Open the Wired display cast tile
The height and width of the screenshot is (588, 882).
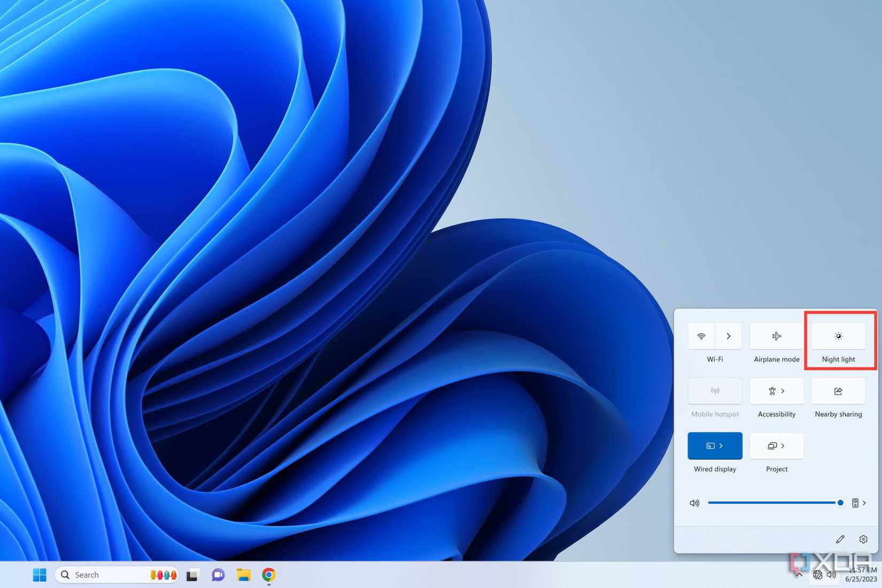[x=715, y=446]
